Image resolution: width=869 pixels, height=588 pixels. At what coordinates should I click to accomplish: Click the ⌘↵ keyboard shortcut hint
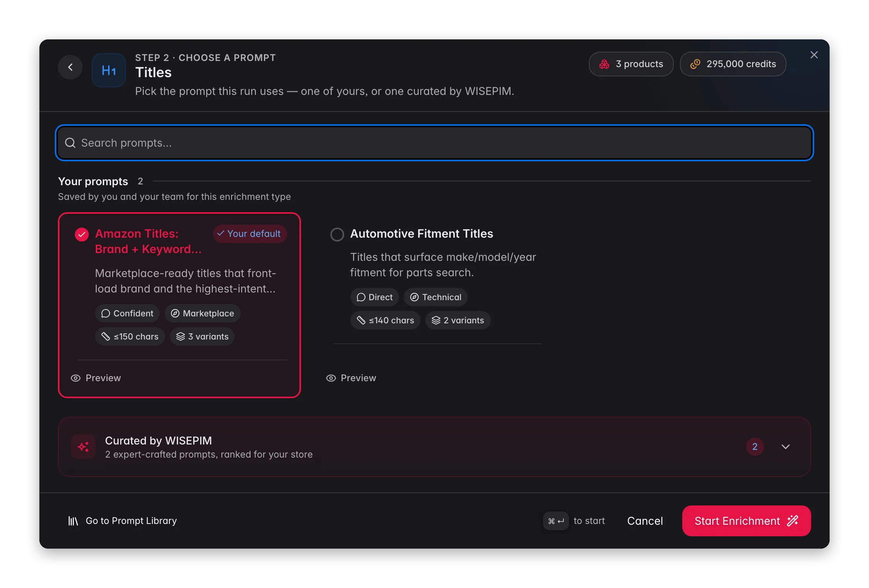pyautogui.click(x=556, y=521)
